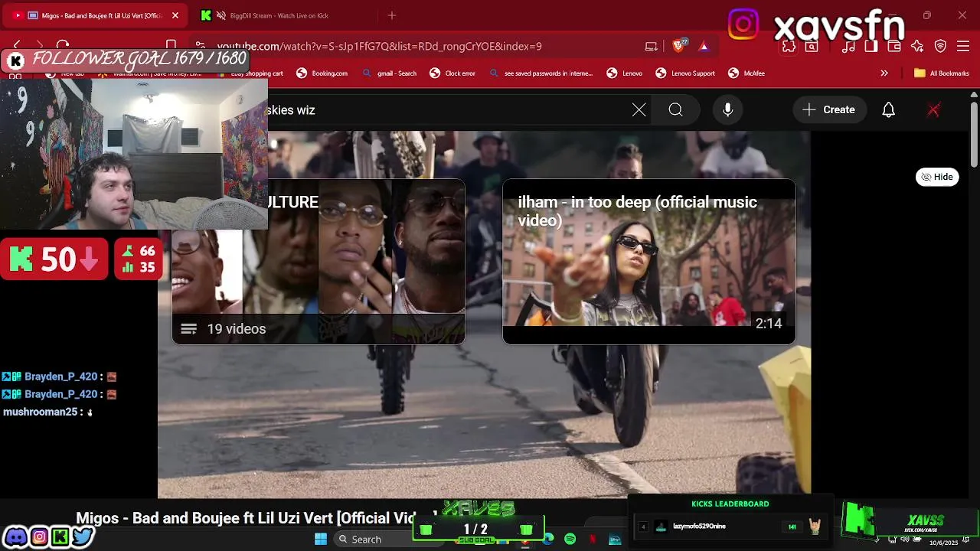Open site settings icon beside the URL

pos(200,46)
